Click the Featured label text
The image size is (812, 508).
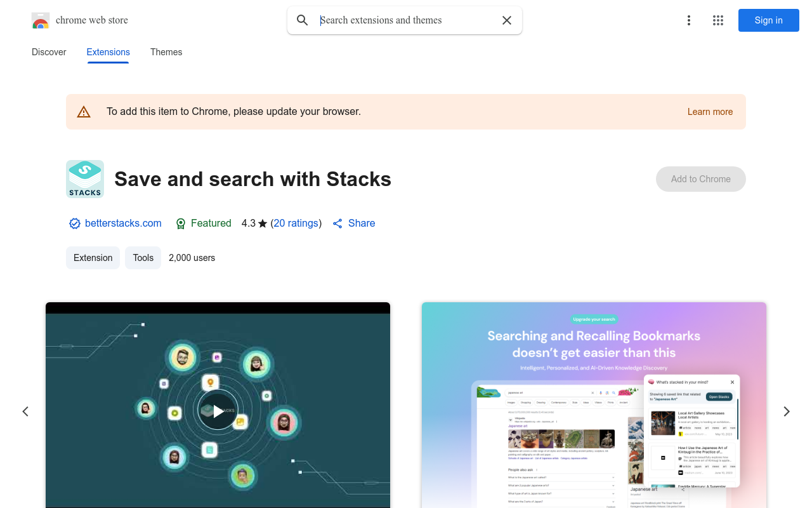click(x=211, y=224)
